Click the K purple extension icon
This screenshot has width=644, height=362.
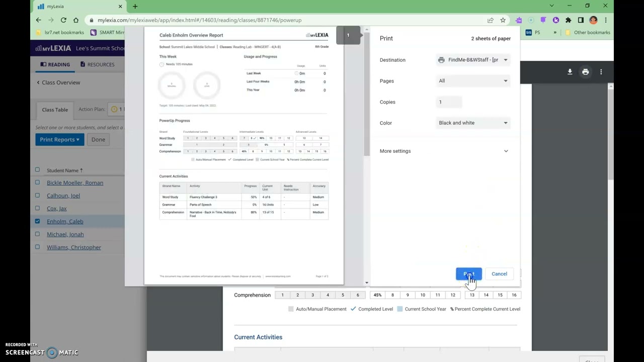[x=555, y=20]
